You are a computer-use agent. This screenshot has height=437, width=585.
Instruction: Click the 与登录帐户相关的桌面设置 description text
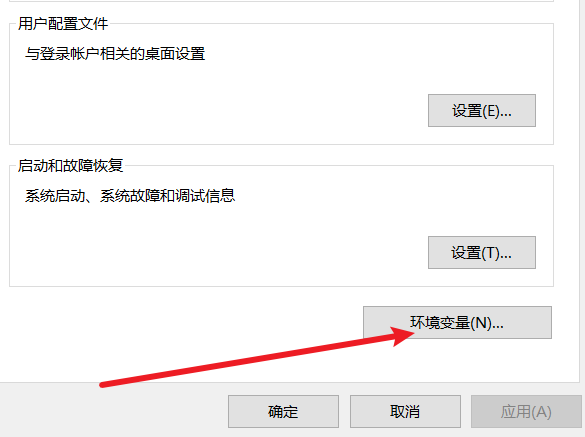click(115, 54)
